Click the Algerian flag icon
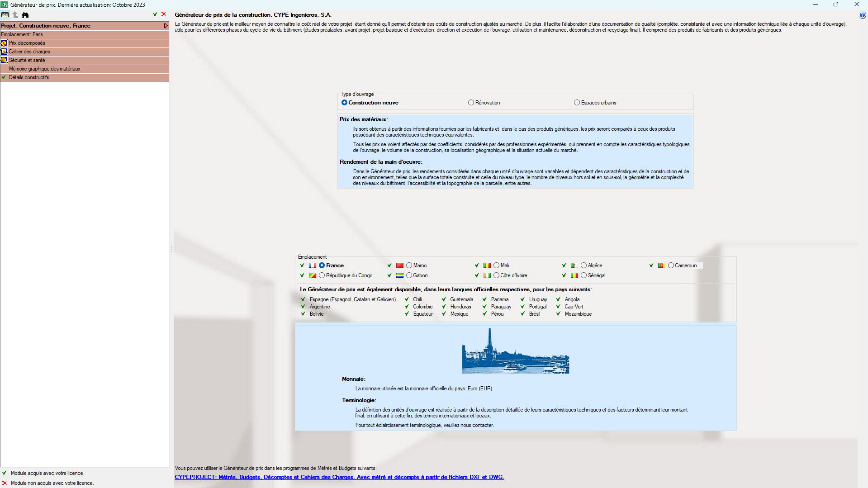 574,265
